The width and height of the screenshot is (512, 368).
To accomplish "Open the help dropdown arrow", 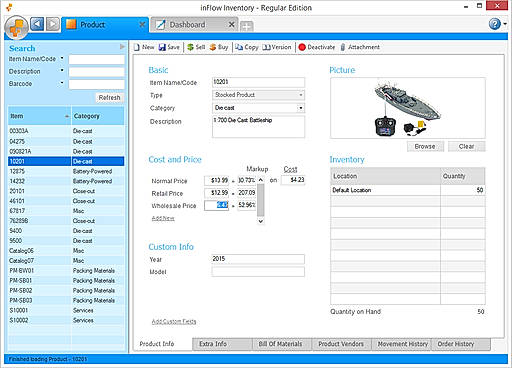I will [505, 24].
